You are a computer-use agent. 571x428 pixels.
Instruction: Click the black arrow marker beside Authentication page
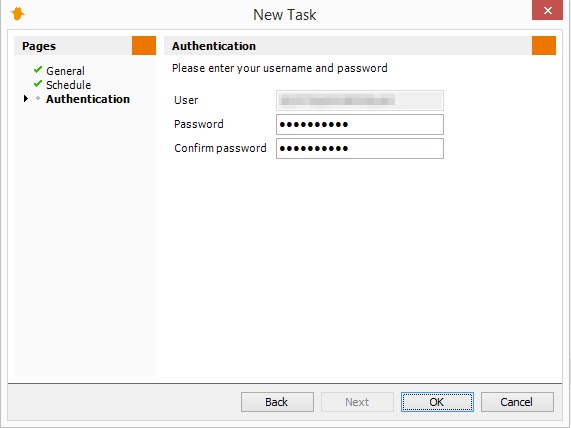click(25, 98)
